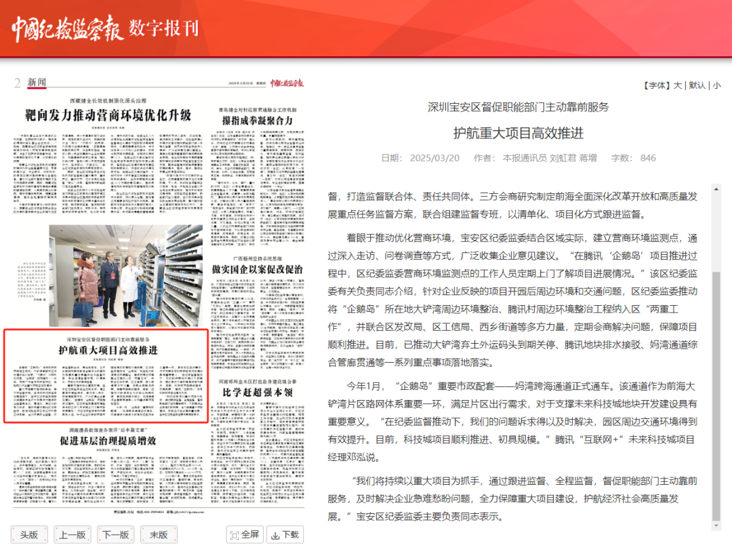Open article 攥指成拳凝聚合力
Viewport: 732px width, 560px height.
(x=256, y=121)
